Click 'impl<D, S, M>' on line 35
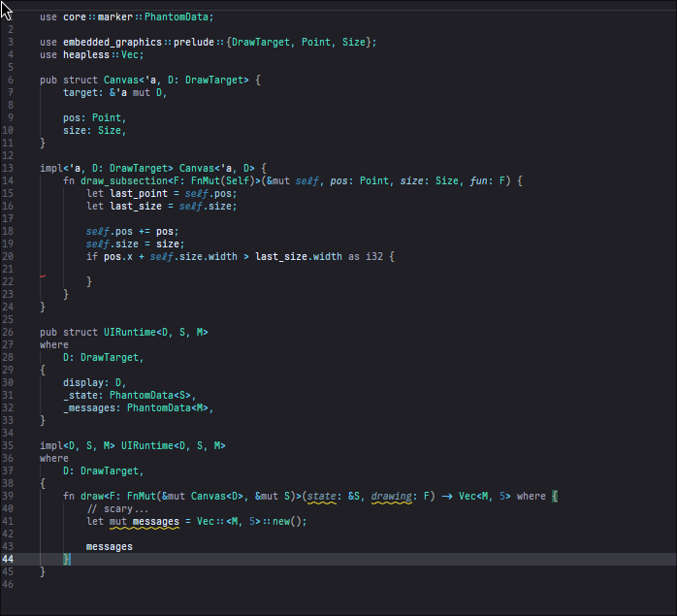 [x=78, y=445]
